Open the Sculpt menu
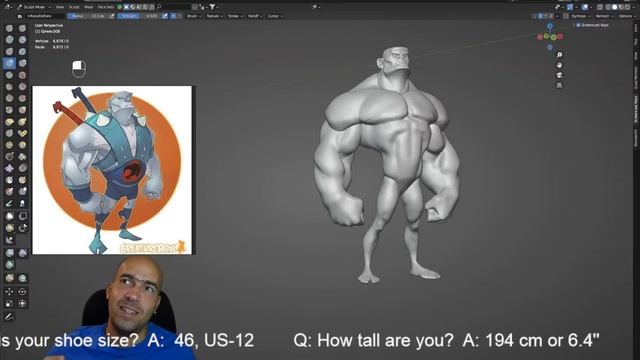This screenshot has height=360, width=640. pos(74,7)
